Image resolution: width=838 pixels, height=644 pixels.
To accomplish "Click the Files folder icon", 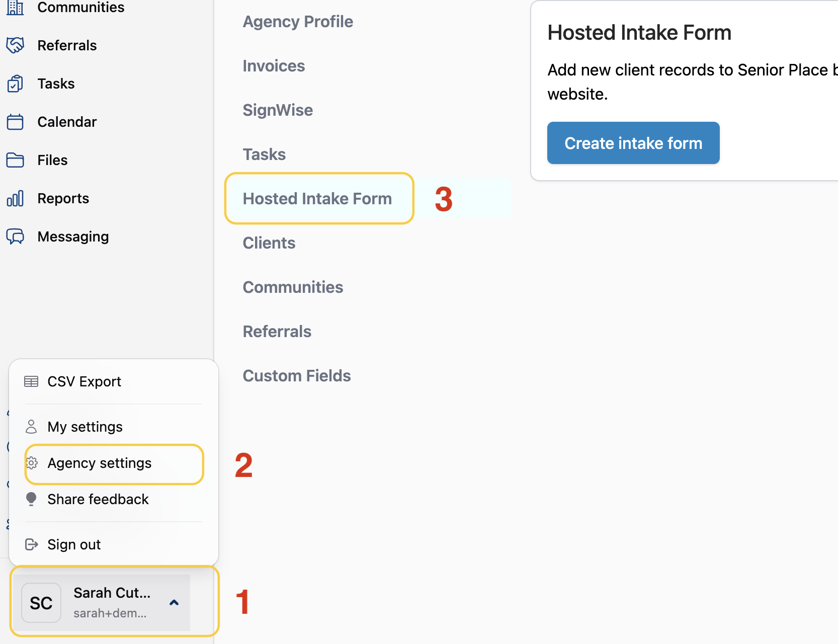I will click(15, 160).
